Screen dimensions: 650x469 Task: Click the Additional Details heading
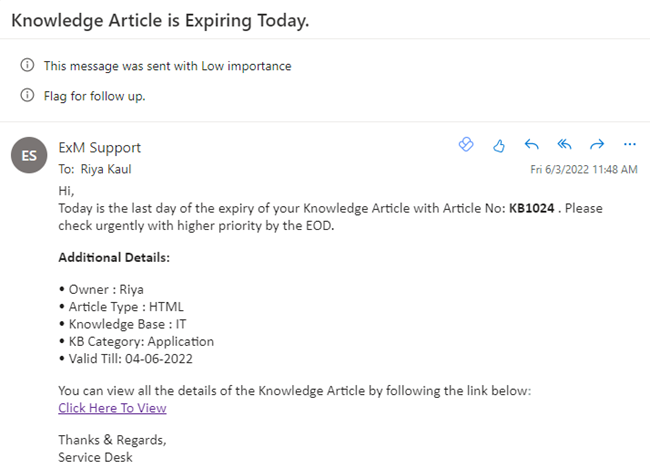pyautogui.click(x=114, y=258)
